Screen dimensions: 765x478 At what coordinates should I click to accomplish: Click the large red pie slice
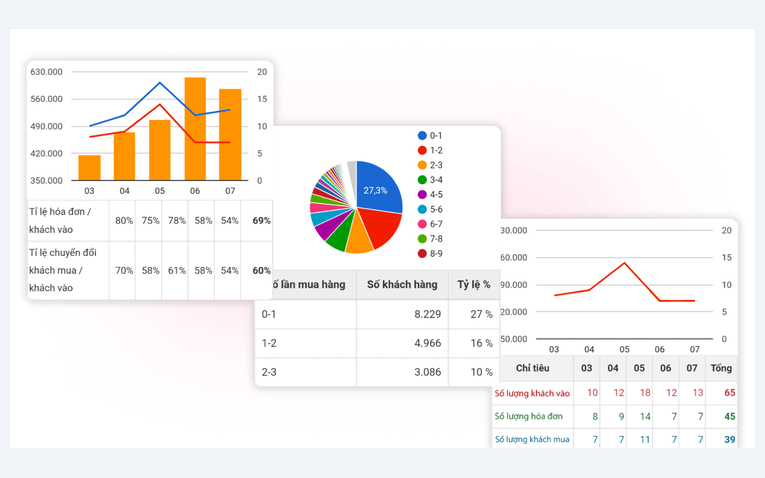tap(383, 228)
